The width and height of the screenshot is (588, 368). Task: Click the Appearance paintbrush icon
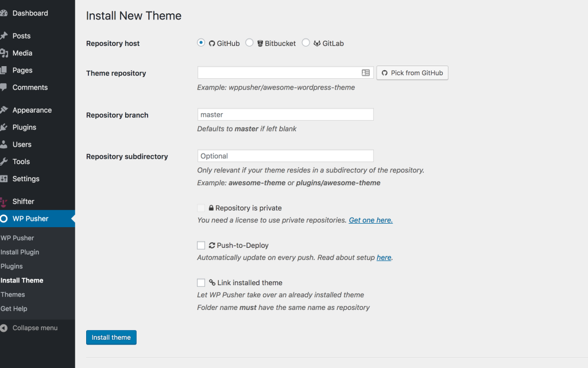click(x=4, y=110)
